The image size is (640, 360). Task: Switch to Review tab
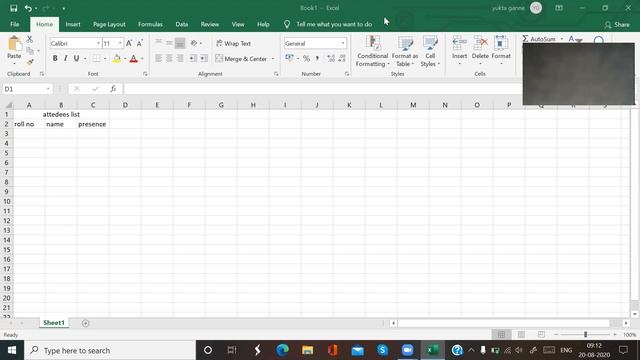pyautogui.click(x=210, y=24)
